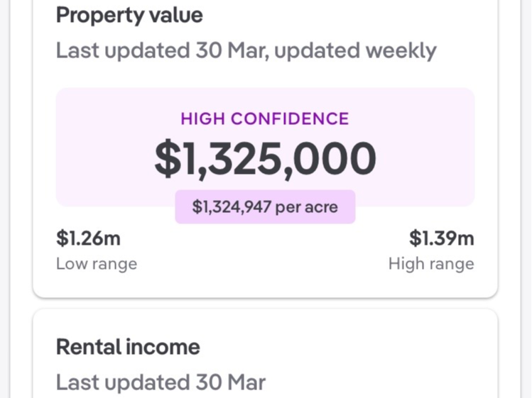Click the 'updated weekly' text
This screenshot has width=532, height=398.
[355, 50]
